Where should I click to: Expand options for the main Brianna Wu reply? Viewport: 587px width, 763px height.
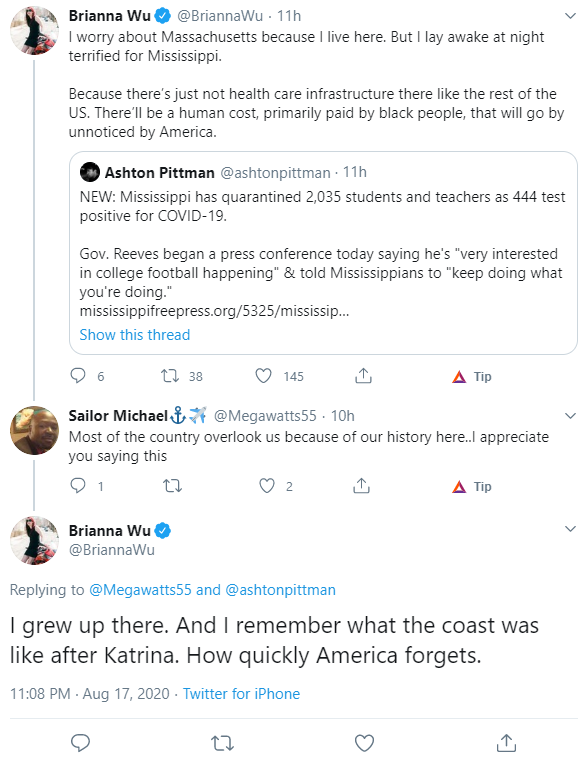570,529
